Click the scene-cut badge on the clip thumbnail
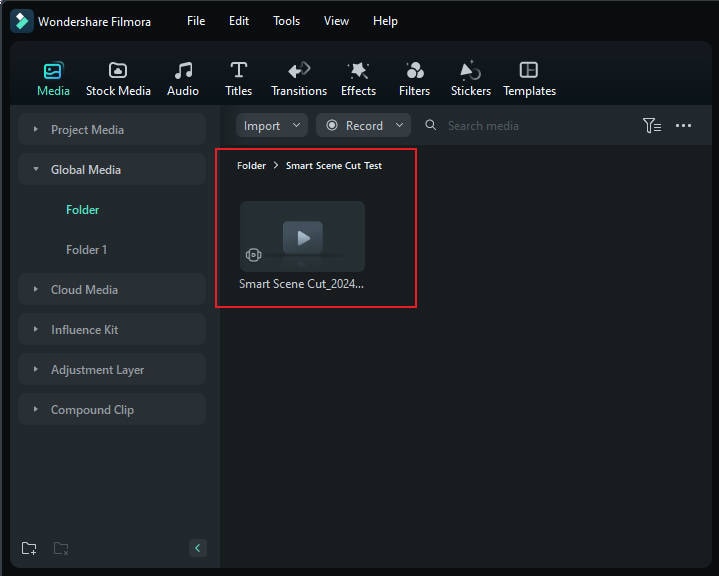 [x=254, y=255]
